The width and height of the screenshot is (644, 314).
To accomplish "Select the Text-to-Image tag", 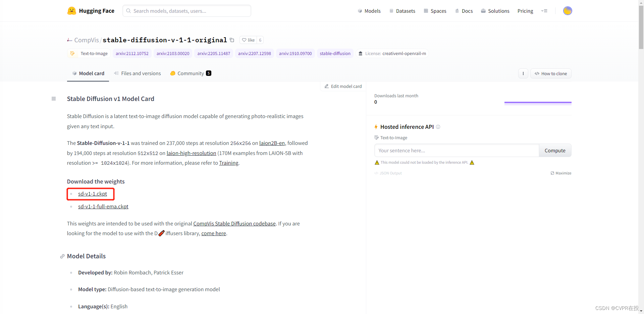I will pyautogui.click(x=89, y=53).
